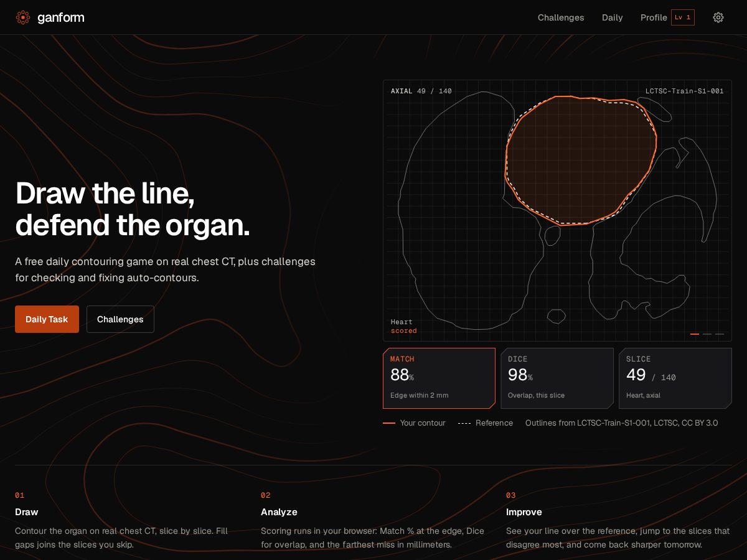Click the Heart organ label
The width and height of the screenshot is (747, 560).
tap(402, 322)
